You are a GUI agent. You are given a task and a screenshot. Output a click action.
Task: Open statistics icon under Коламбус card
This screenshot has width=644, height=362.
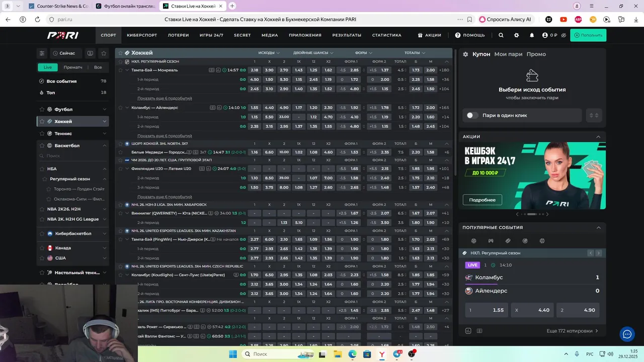point(468,331)
